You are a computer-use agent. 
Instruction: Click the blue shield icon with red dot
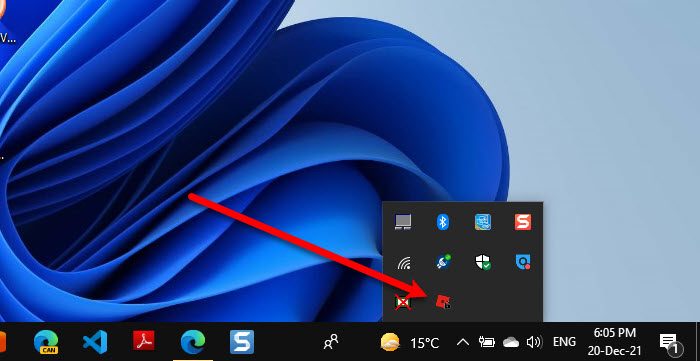point(523,262)
